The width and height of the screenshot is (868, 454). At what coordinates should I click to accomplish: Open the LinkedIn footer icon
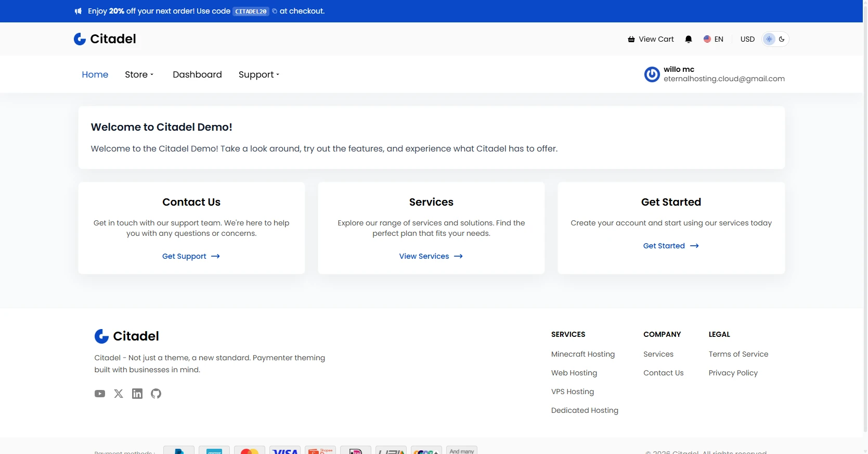pyautogui.click(x=137, y=394)
